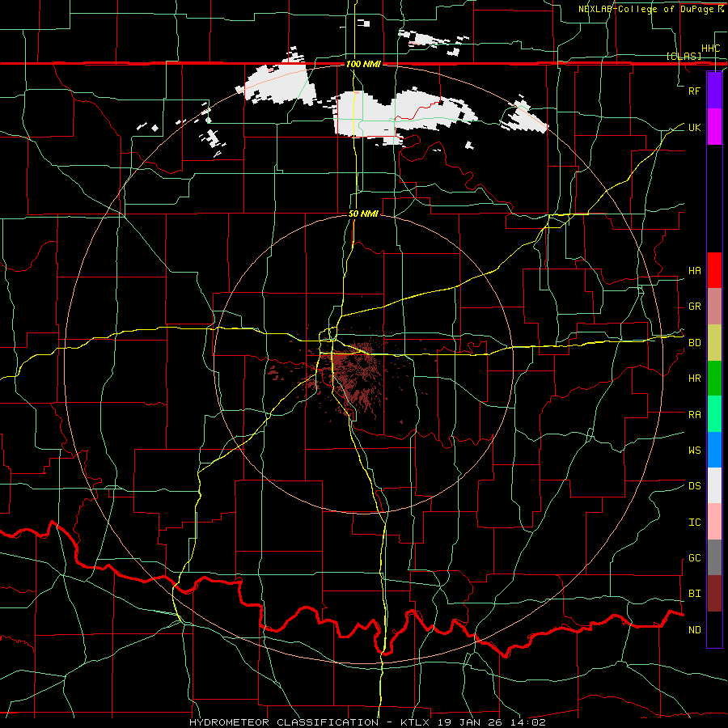The image size is (728, 728).
Task: Click the purple RF legend swatch
Action: tap(714, 91)
